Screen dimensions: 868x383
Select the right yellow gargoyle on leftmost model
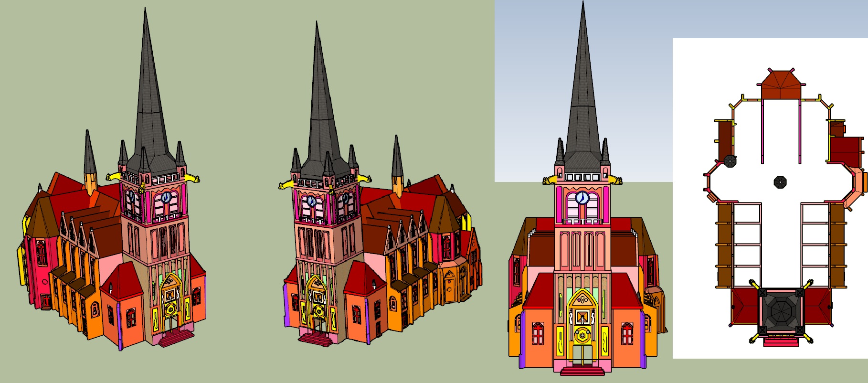pos(193,178)
